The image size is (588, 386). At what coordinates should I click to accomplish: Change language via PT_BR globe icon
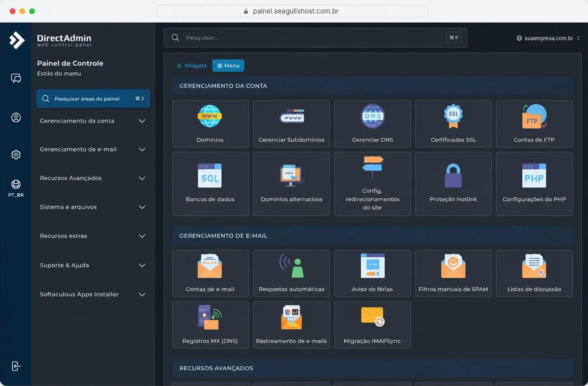pos(16,188)
